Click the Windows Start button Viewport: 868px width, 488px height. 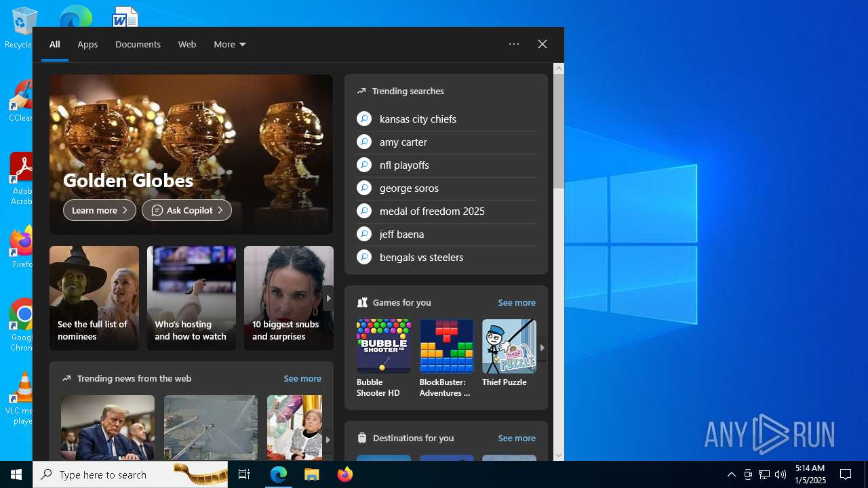pyautogui.click(x=16, y=474)
